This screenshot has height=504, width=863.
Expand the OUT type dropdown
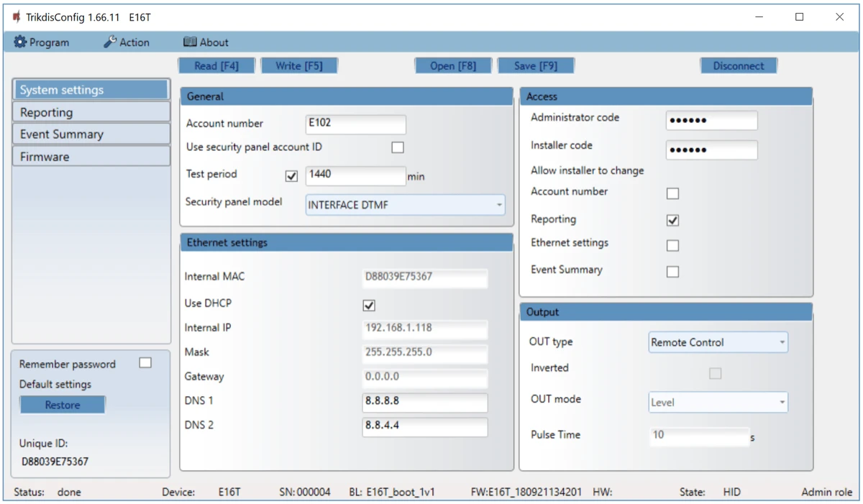tap(718, 343)
